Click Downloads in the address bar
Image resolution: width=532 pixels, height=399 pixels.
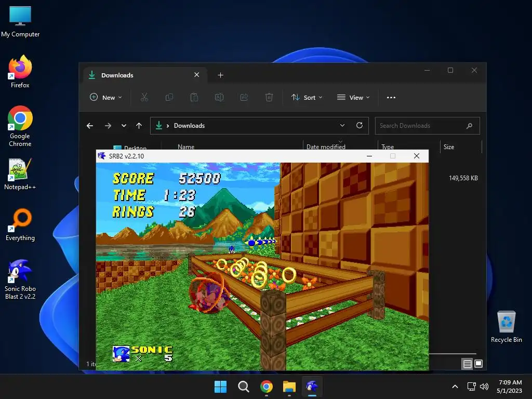coord(189,126)
